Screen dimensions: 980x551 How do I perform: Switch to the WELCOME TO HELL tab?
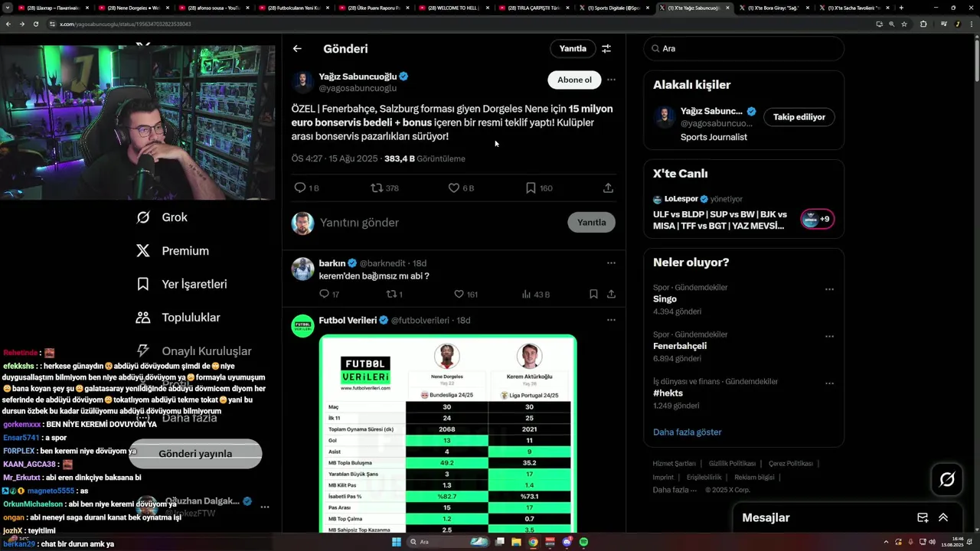pyautogui.click(x=453, y=8)
